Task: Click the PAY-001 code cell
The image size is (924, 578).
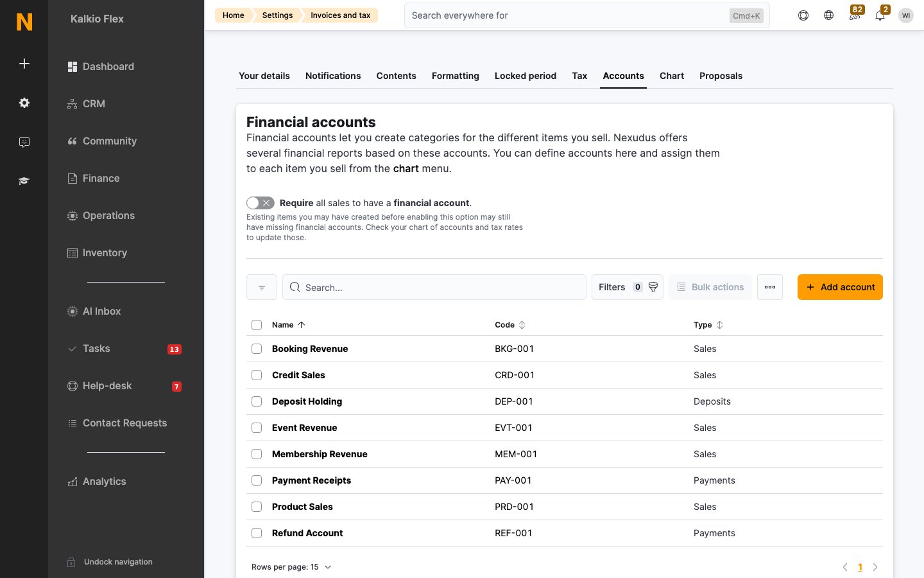Action: pyautogui.click(x=513, y=480)
